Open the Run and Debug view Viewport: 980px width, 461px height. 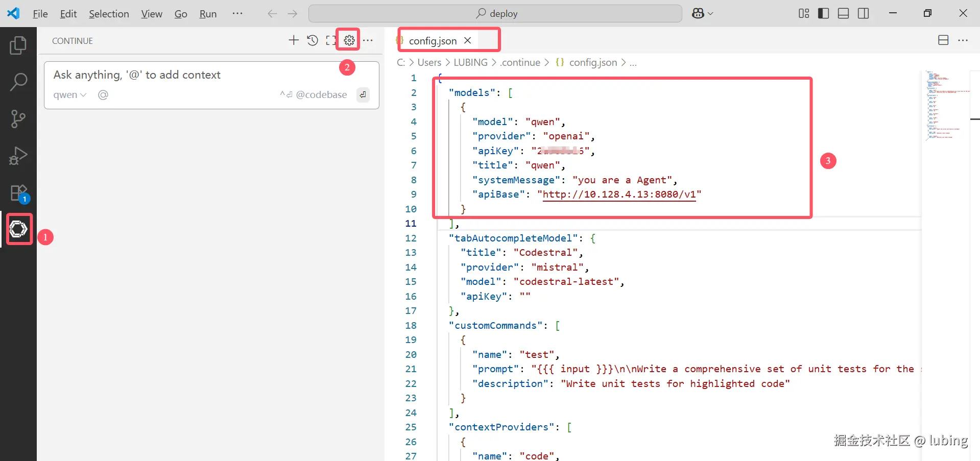click(x=18, y=156)
